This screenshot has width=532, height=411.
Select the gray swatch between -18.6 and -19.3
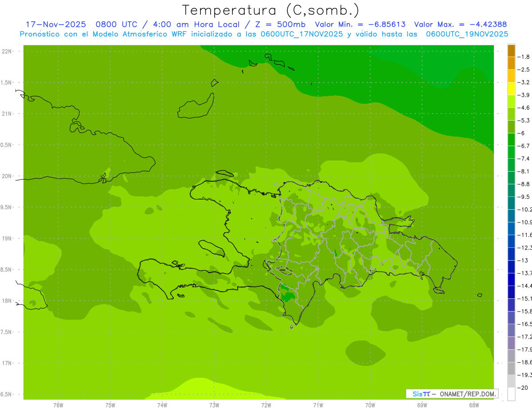pyautogui.click(x=511, y=369)
